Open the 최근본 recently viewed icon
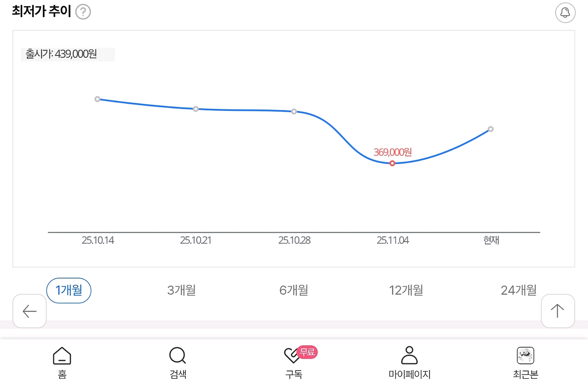The image size is (588, 387). (525, 356)
